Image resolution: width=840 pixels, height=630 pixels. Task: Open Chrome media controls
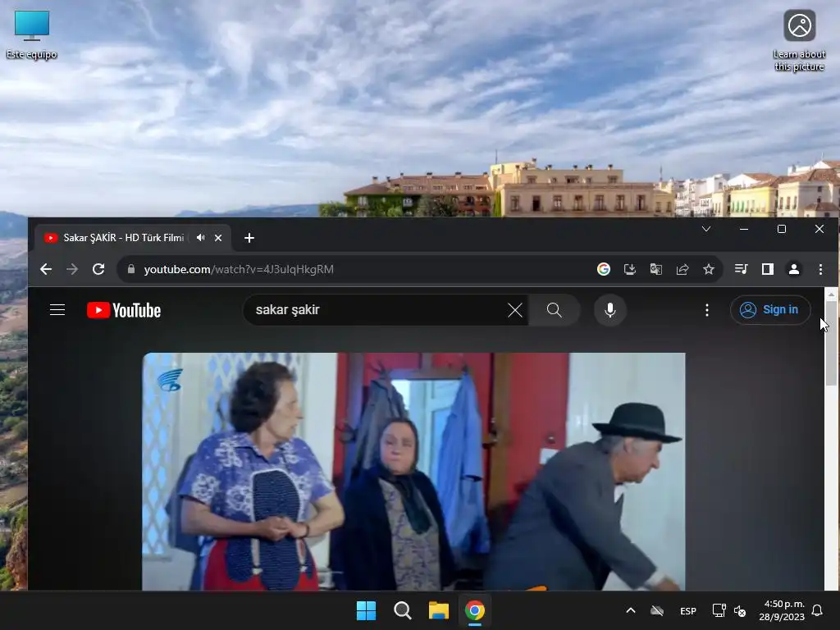coord(741,269)
